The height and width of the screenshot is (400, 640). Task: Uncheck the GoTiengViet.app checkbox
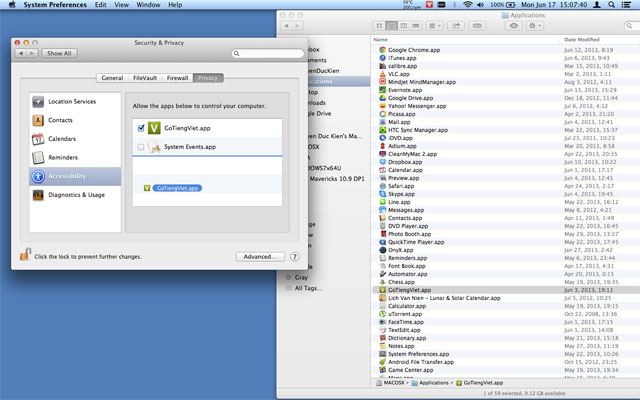pyautogui.click(x=141, y=128)
